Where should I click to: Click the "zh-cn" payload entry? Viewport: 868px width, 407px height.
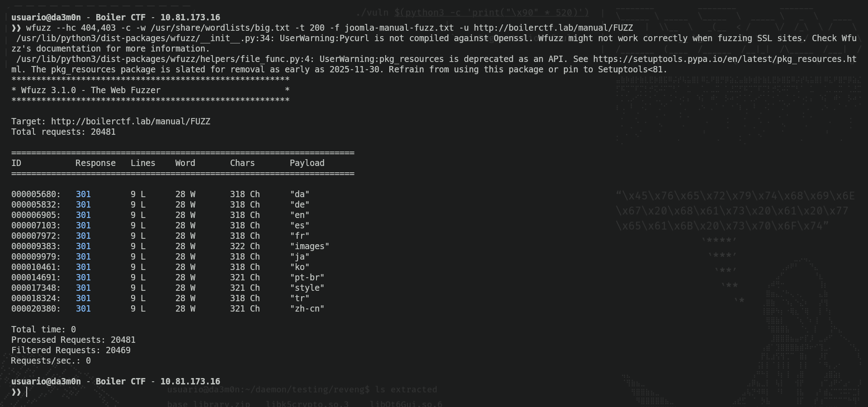click(307, 309)
